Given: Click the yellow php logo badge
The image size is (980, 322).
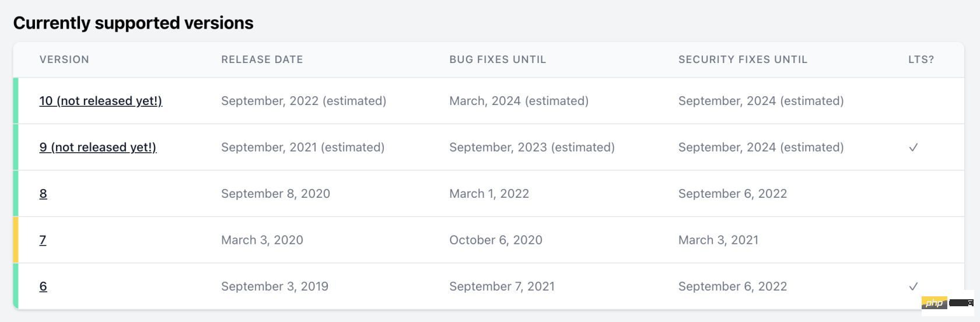Looking at the screenshot, I should click(934, 303).
